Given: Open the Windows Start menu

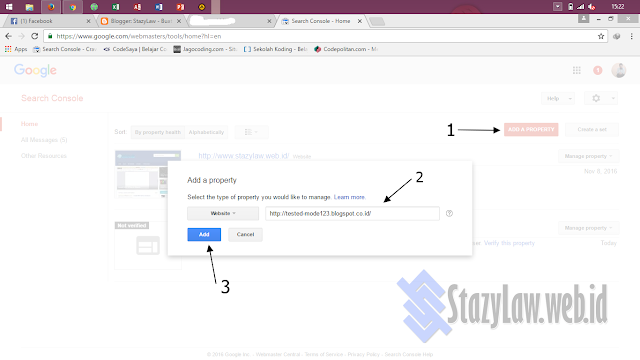Looking at the screenshot, I should coord(9,7).
